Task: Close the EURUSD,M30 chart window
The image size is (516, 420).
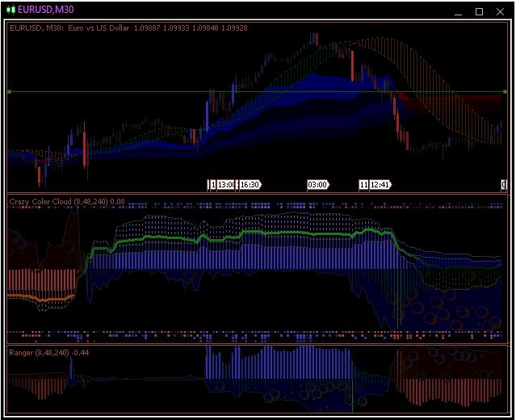Action: coord(500,12)
